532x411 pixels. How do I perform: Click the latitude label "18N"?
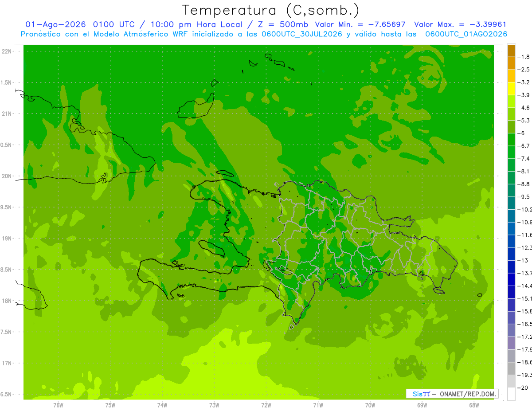7,301
